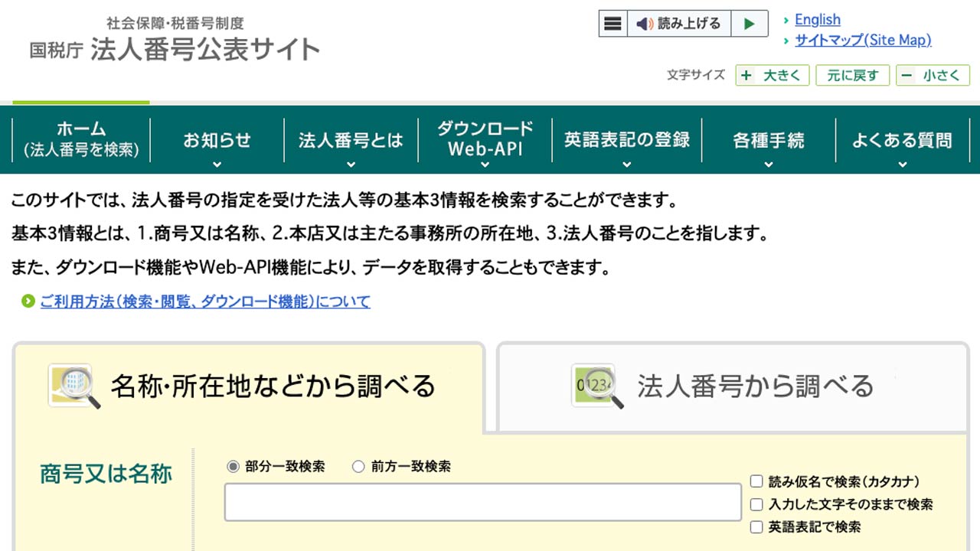980x551 pixels.
Task: Open the ご利用方法 (検索・閲覧、ダウンロード機能) link
Action: pos(205,302)
